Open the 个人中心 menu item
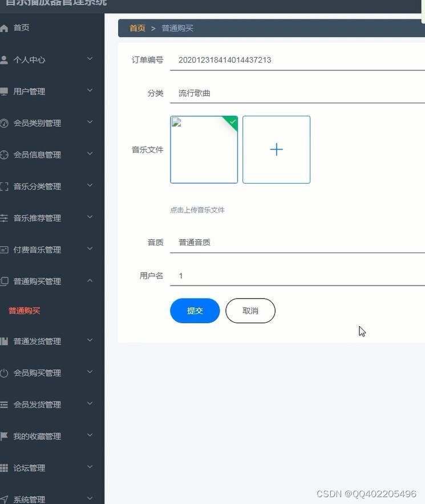The height and width of the screenshot is (504, 425). coord(29,60)
